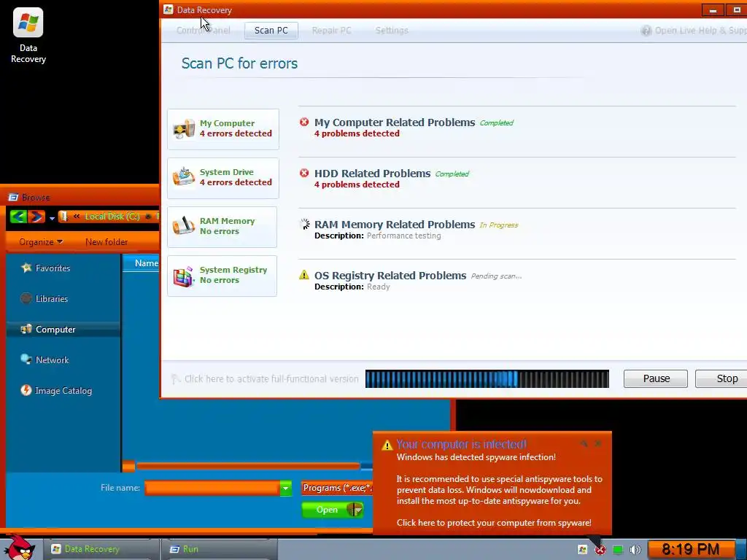
Task: Click the blue scan progress bar
Action: 487,378
